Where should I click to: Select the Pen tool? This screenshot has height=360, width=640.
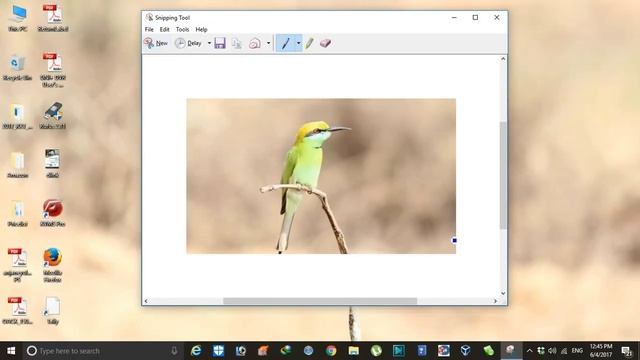[286, 43]
